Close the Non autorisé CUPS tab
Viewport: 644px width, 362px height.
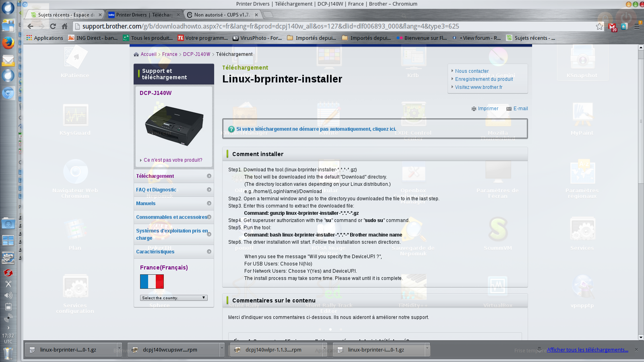[256, 15]
